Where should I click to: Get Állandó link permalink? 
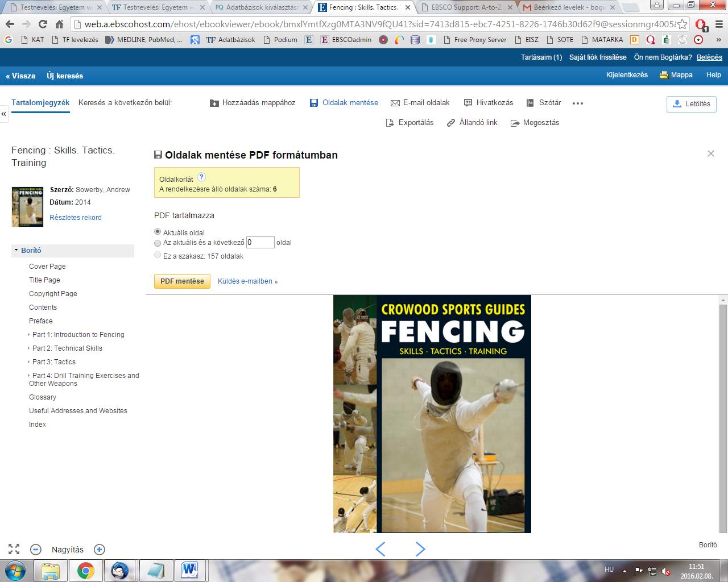(x=472, y=123)
